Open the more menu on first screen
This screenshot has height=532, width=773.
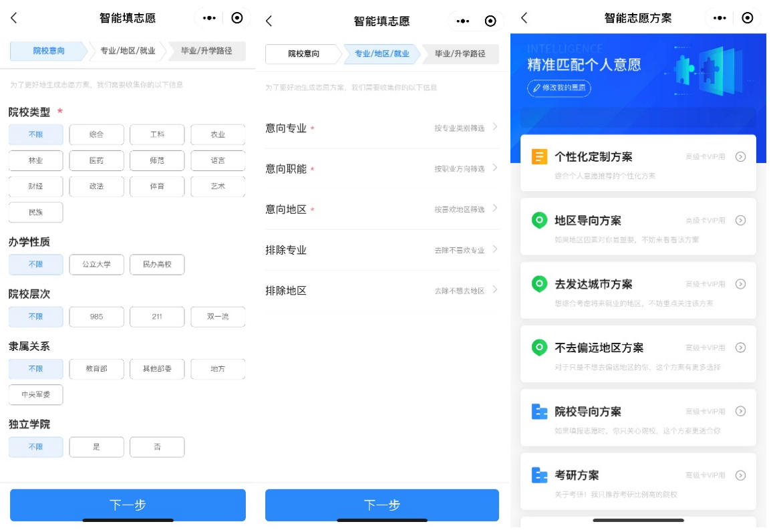[x=210, y=18]
